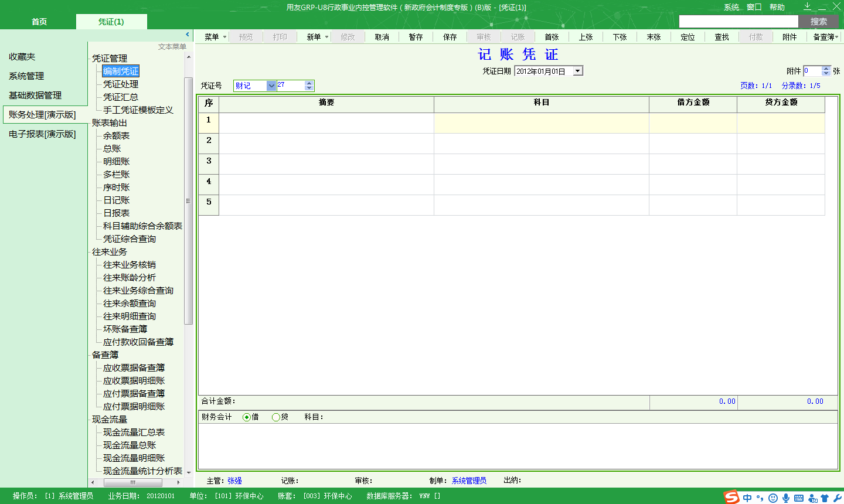Select the 贷 credit radio button

[276, 417]
